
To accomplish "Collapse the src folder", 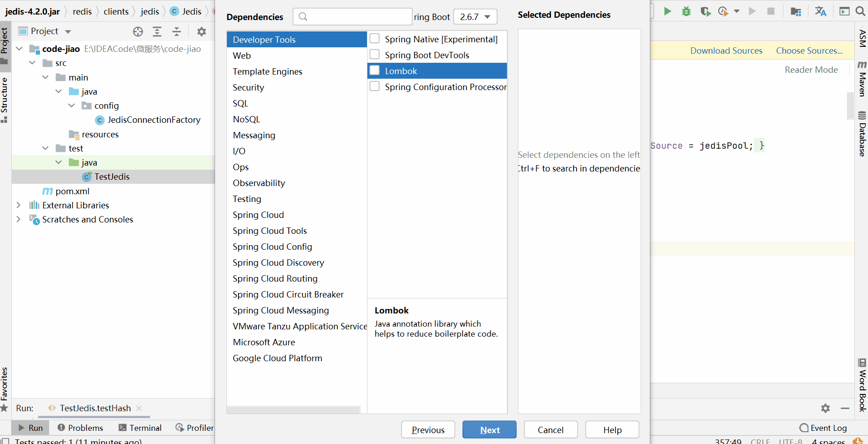I will coord(32,63).
